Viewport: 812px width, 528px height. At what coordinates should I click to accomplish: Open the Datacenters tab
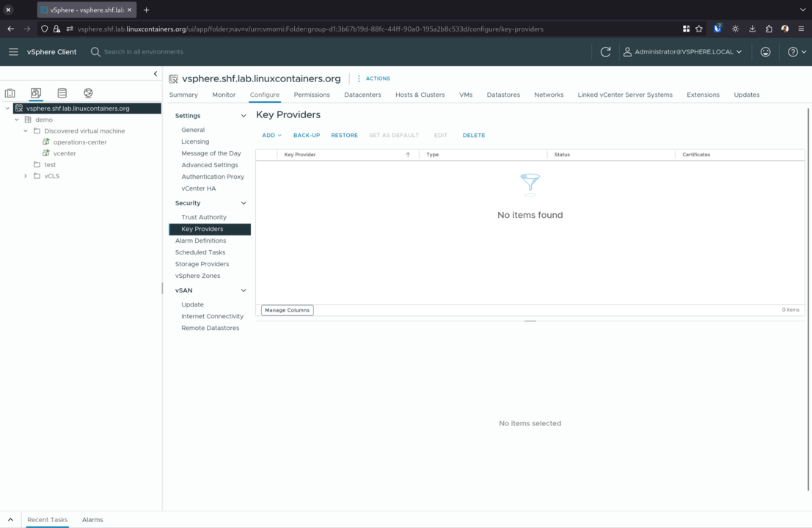[x=362, y=95]
